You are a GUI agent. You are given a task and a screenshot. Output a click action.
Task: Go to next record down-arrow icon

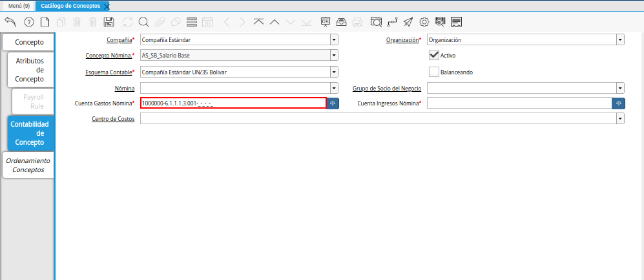[x=291, y=22]
